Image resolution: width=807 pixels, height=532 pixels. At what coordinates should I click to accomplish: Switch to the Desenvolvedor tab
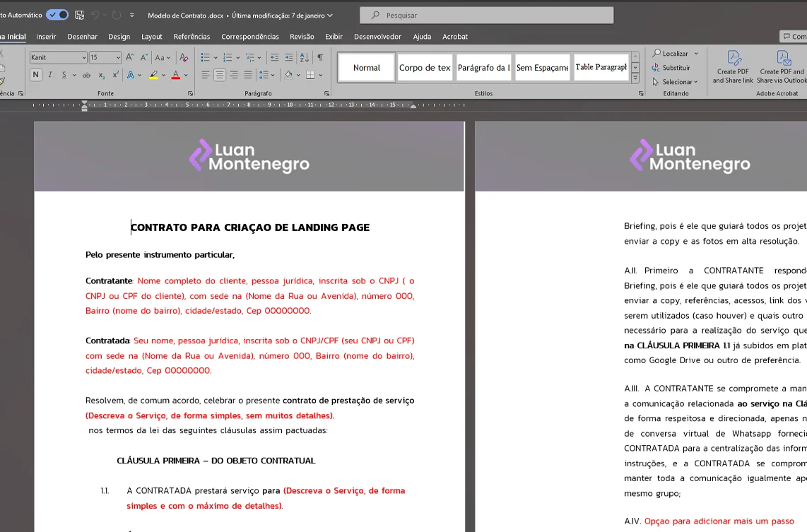[x=377, y=37]
